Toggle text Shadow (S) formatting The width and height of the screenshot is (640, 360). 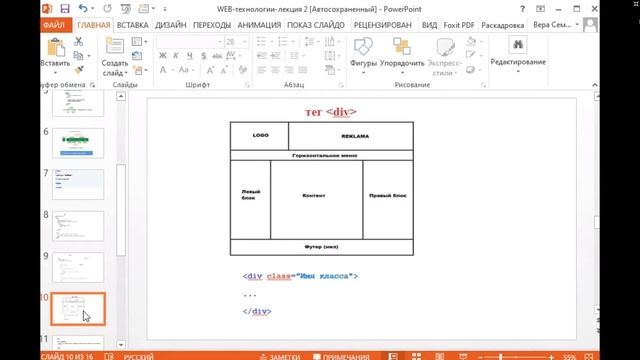[x=203, y=56]
